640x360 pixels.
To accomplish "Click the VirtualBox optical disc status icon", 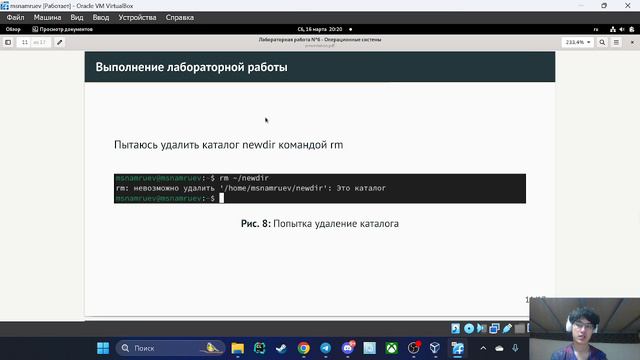I will pyautogui.click(x=469, y=328).
